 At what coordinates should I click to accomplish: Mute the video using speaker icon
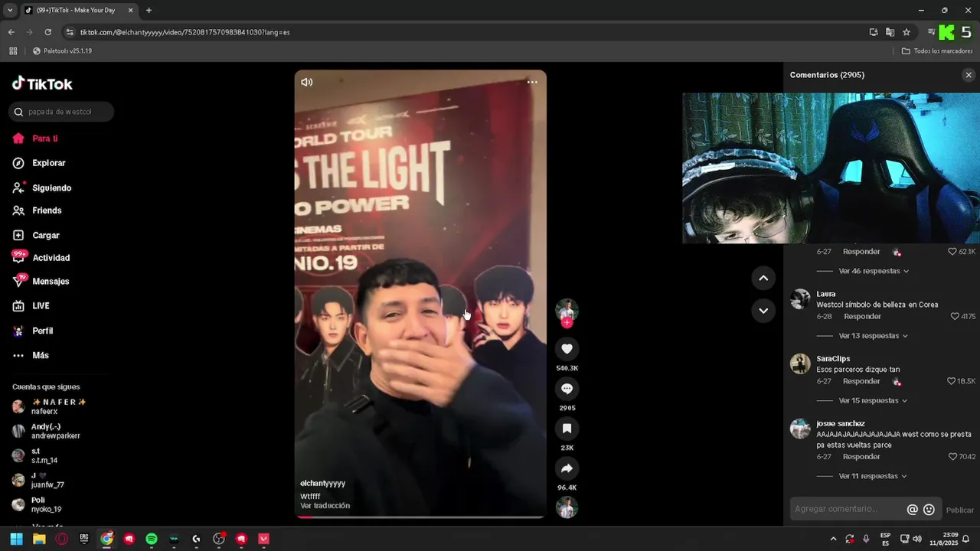(307, 82)
